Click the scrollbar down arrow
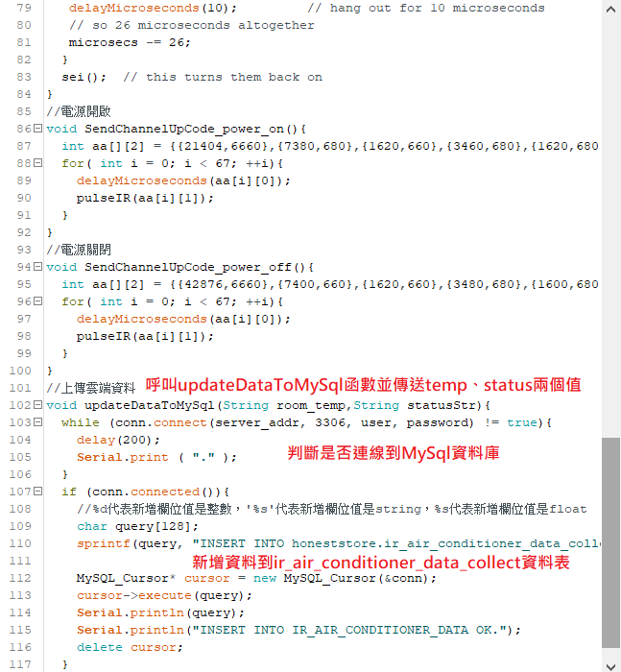 pos(610,662)
